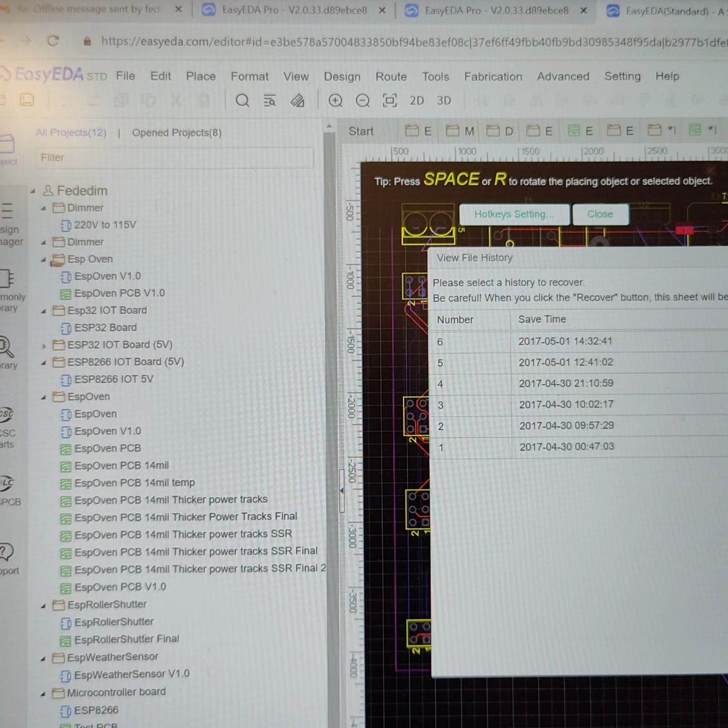Click the Fit to window icon
Screen dimensions: 728x728
tap(389, 101)
